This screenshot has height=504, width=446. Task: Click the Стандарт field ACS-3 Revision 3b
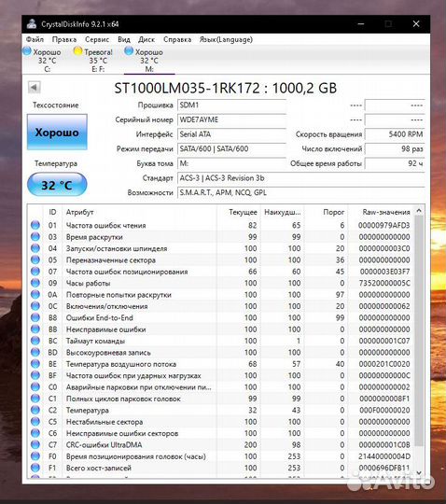tap(301, 177)
